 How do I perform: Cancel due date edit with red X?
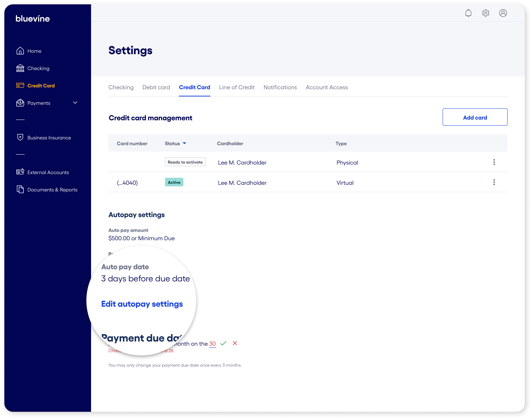(x=235, y=343)
